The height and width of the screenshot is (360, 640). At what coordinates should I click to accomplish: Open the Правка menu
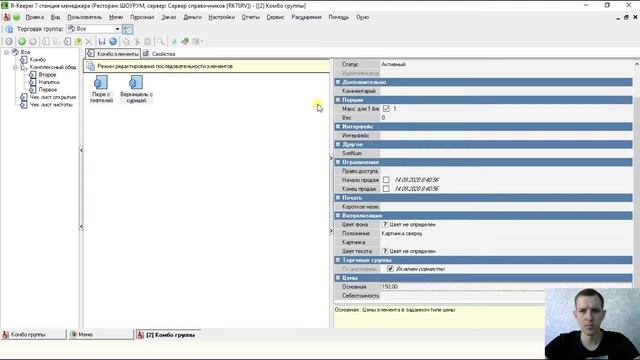35,17
